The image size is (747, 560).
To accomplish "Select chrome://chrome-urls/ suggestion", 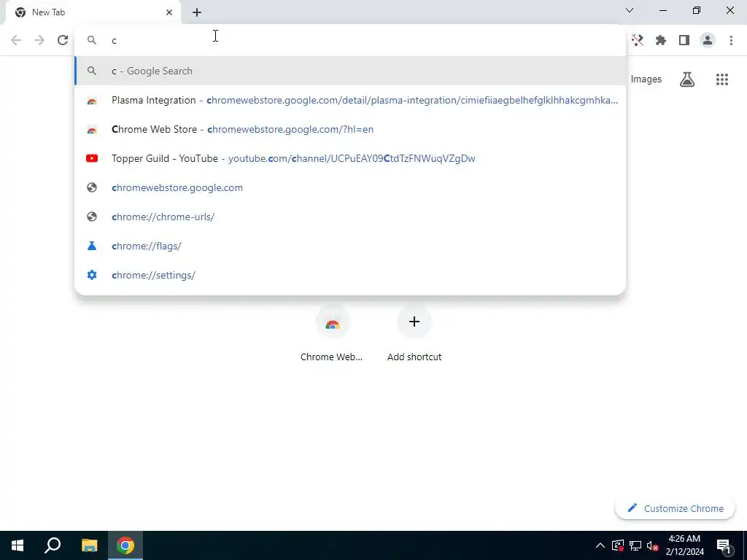I will click(x=350, y=217).
